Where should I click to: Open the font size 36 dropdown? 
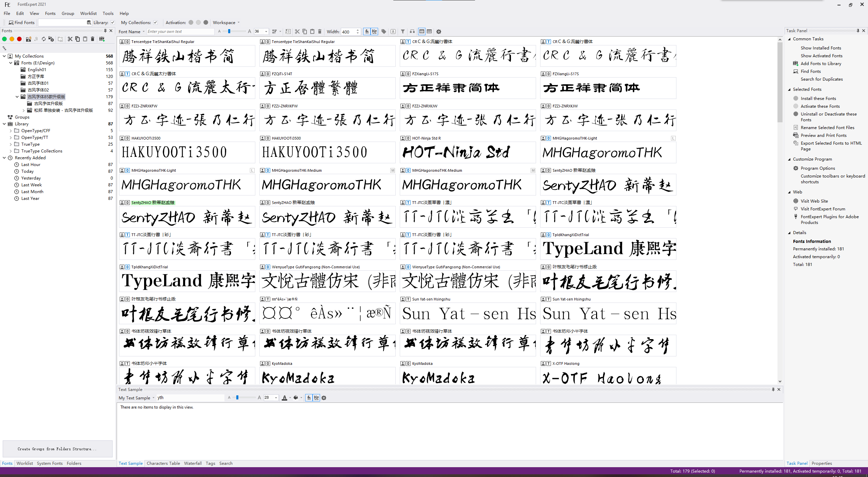(x=266, y=32)
